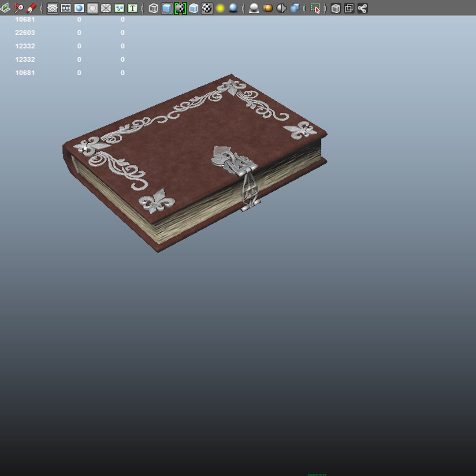Screen dimensions: 476x476
Task: Enable wireframe on shaded
Action: [x=193, y=8]
